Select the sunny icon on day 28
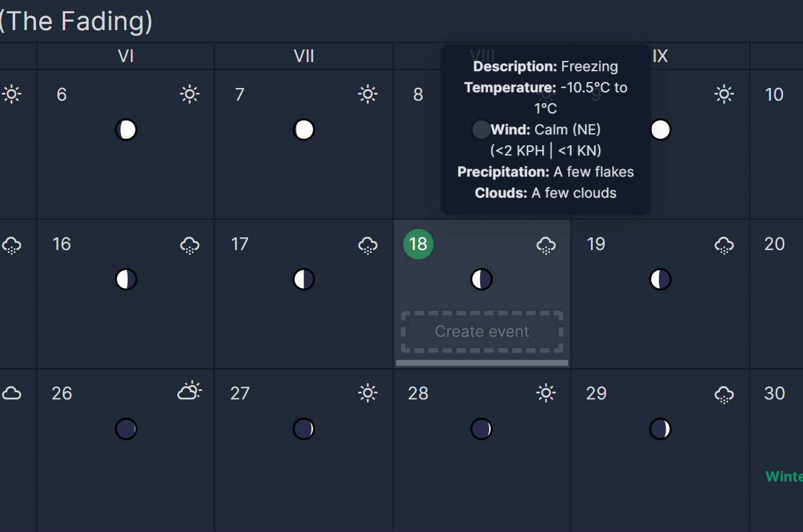803x532 pixels. (x=546, y=393)
